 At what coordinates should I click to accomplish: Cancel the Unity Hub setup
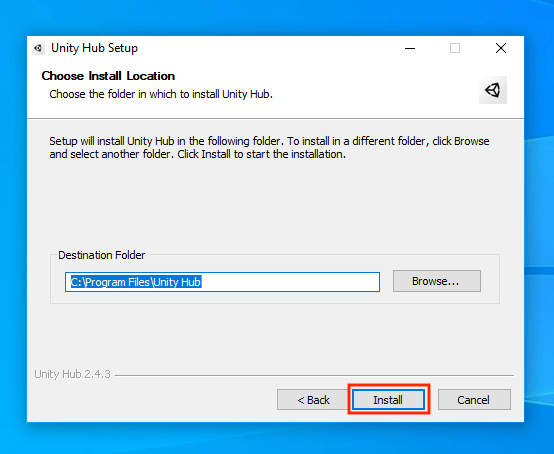(474, 400)
